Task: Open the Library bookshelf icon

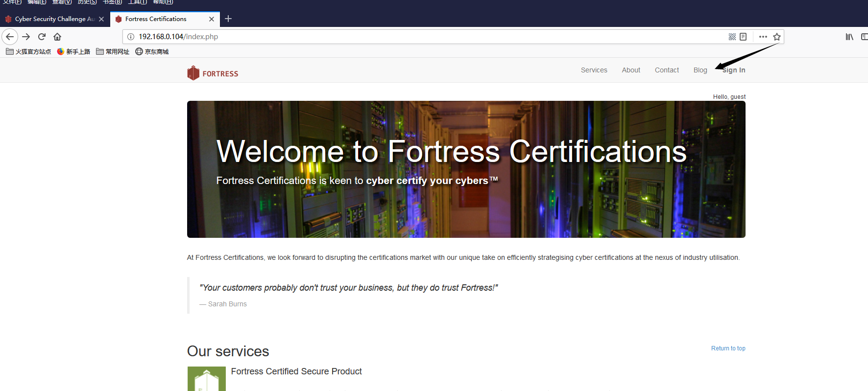Action: click(x=849, y=37)
